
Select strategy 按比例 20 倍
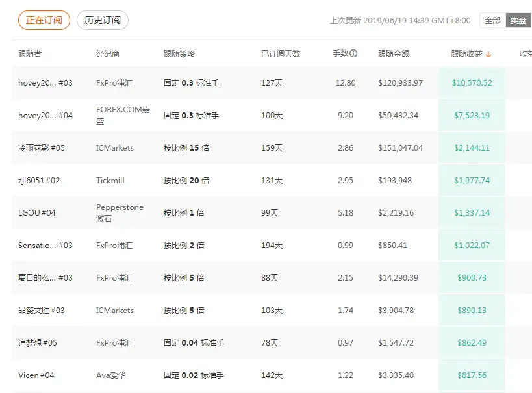point(186,180)
